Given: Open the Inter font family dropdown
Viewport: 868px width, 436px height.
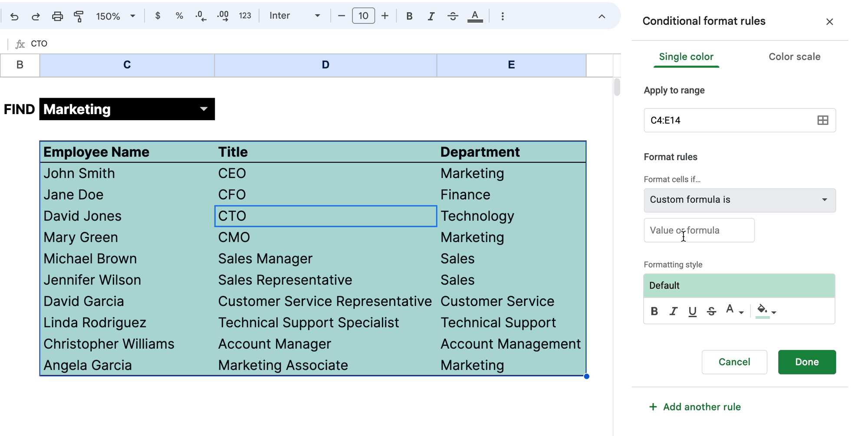Looking at the screenshot, I should [x=295, y=16].
